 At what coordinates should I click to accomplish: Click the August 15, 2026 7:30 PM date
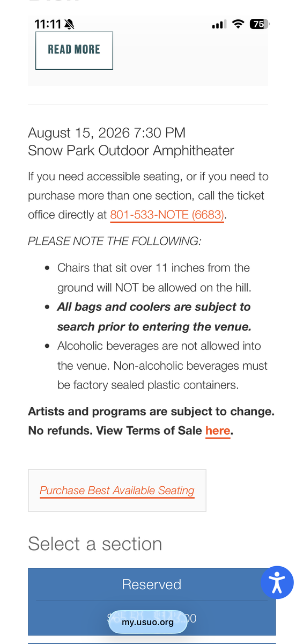click(x=107, y=133)
